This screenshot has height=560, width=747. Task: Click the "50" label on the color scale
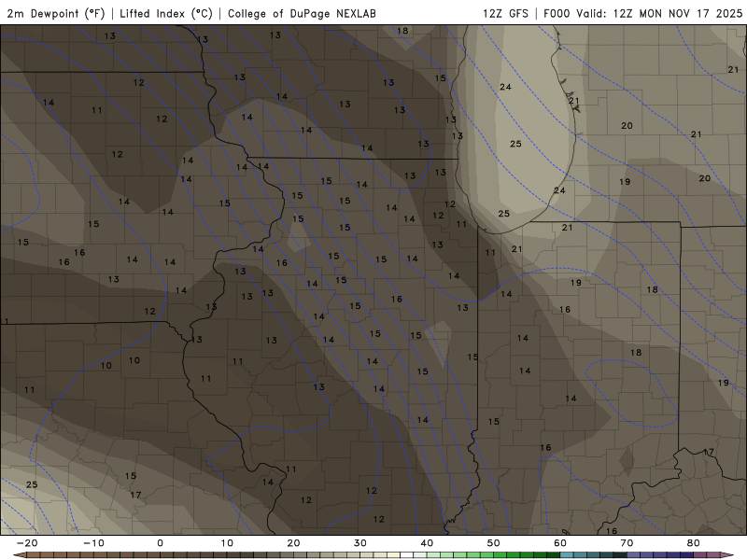tap(494, 543)
